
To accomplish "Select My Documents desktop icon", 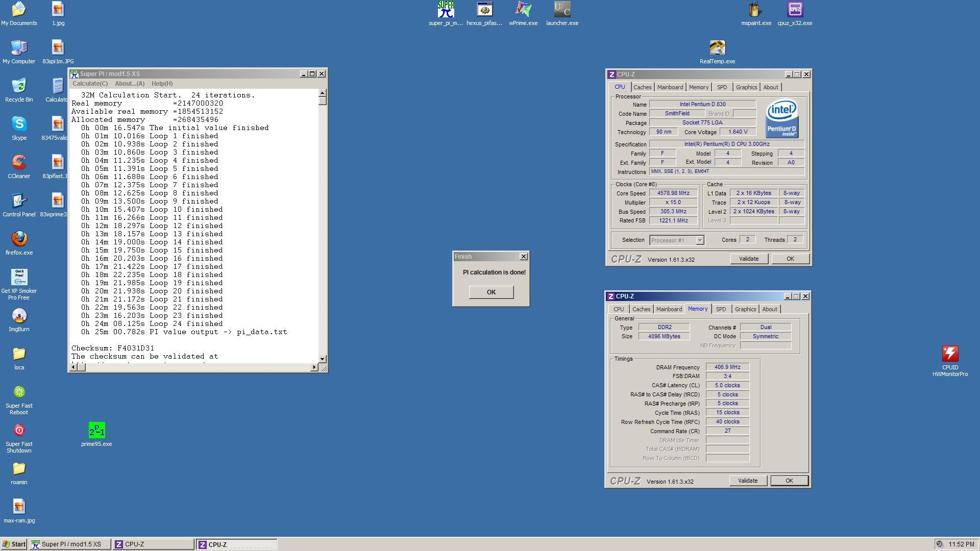I will (19, 13).
